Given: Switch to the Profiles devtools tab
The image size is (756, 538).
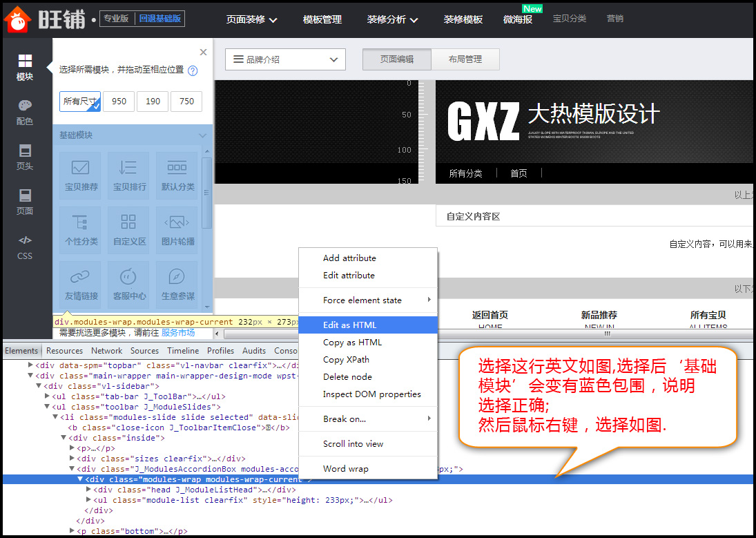Looking at the screenshot, I should 220,351.
